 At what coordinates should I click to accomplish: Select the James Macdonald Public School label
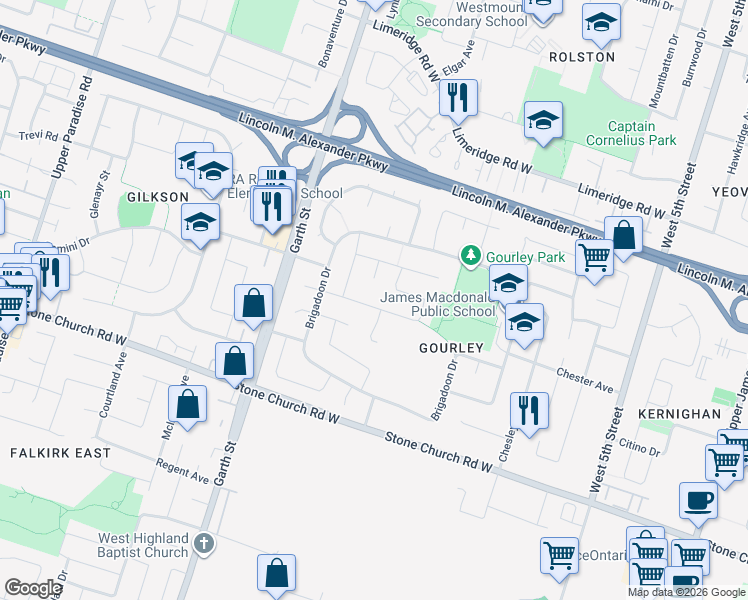[438, 304]
